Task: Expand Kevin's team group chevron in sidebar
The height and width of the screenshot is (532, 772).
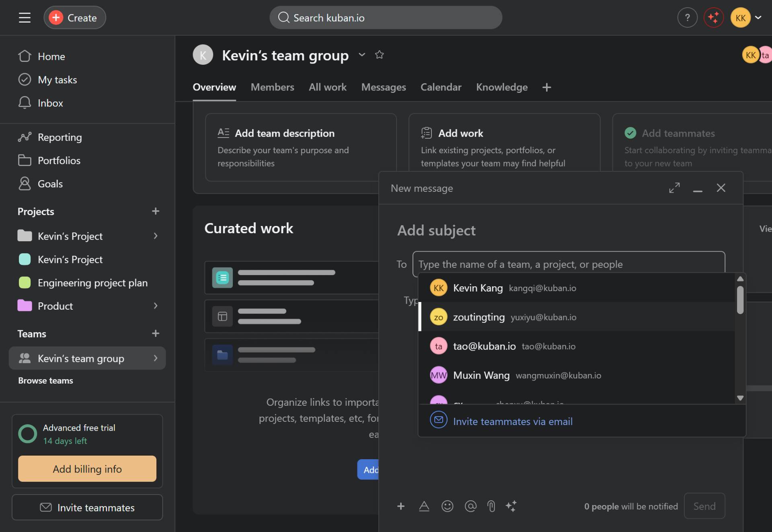Action: coord(156,358)
